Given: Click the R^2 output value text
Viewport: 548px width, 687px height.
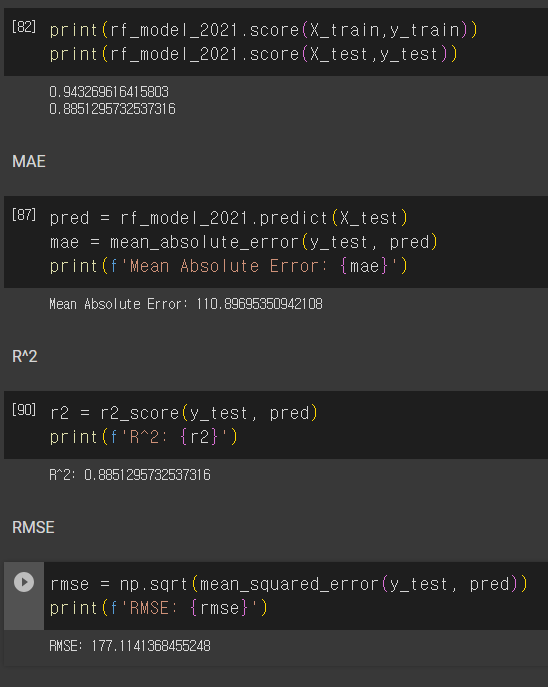Looking at the screenshot, I should 130,475.
